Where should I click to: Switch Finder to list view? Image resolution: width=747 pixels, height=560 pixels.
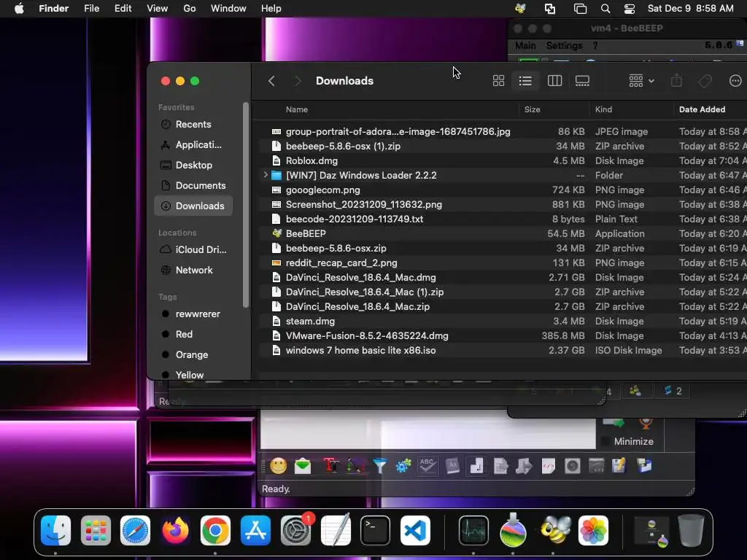[525, 81]
